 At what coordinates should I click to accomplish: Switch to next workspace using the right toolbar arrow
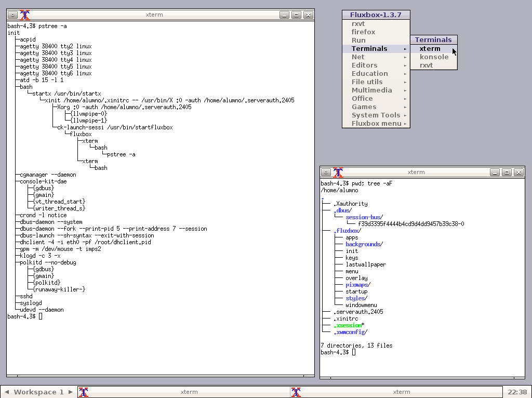coord(71,392)
